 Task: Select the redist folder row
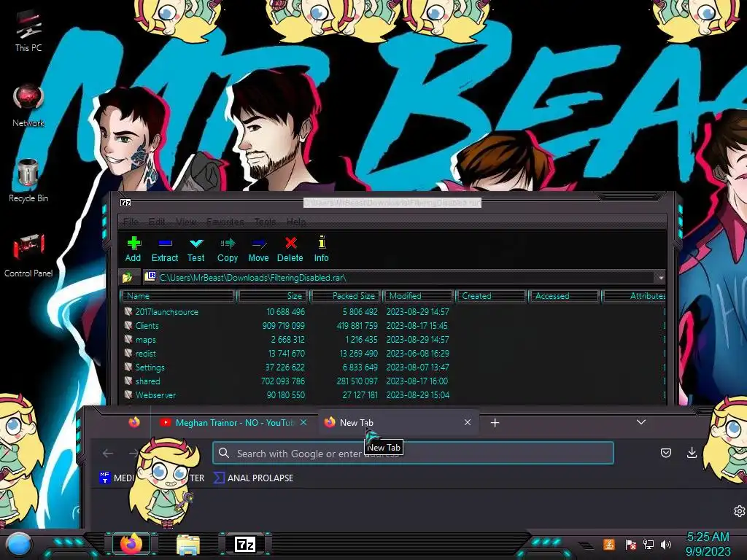[x=393, y=354]
